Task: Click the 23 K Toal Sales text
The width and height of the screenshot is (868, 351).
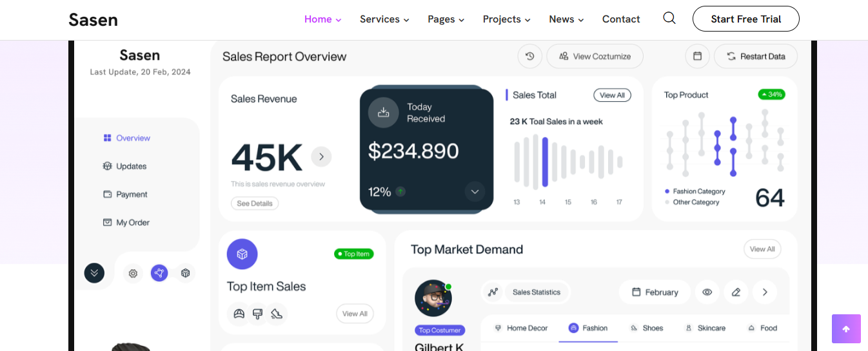Action: [556, 121]
